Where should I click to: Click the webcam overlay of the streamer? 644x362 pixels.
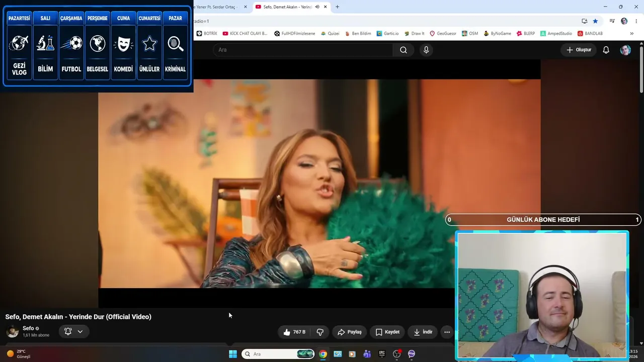pos(542,295)
